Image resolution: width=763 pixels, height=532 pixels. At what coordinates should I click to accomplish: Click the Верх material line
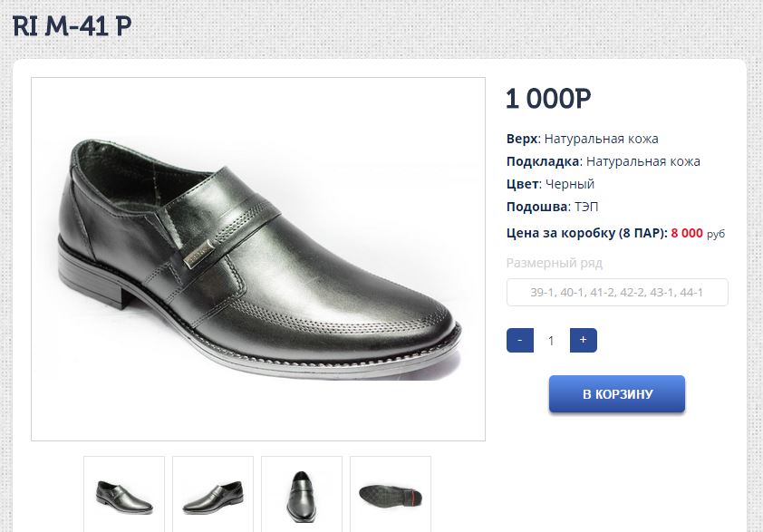pos(582,139)
